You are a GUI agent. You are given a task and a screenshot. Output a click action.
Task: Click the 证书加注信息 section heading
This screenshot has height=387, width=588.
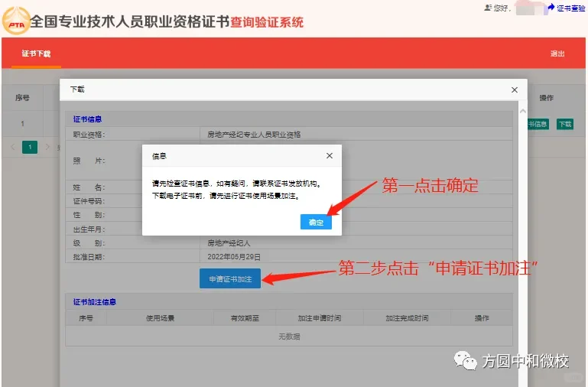pos(95,302)
